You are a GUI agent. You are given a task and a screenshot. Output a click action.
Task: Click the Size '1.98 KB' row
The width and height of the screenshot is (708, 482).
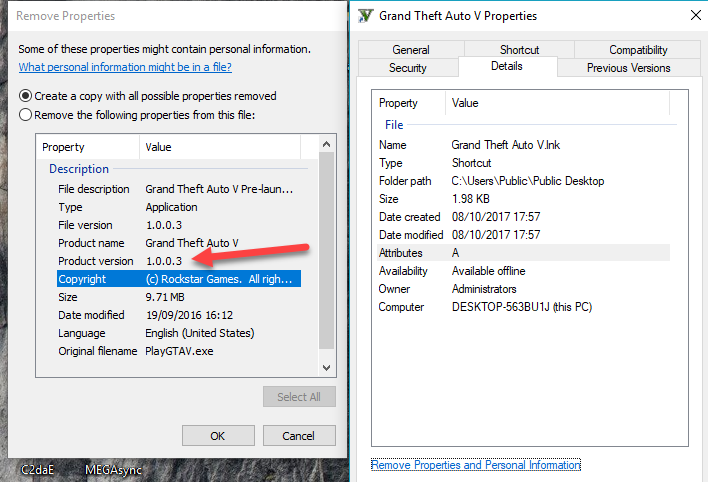click(523, 199)
